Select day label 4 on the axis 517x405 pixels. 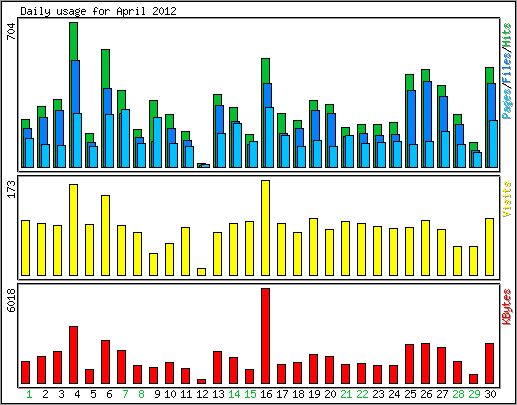[77, 394]
